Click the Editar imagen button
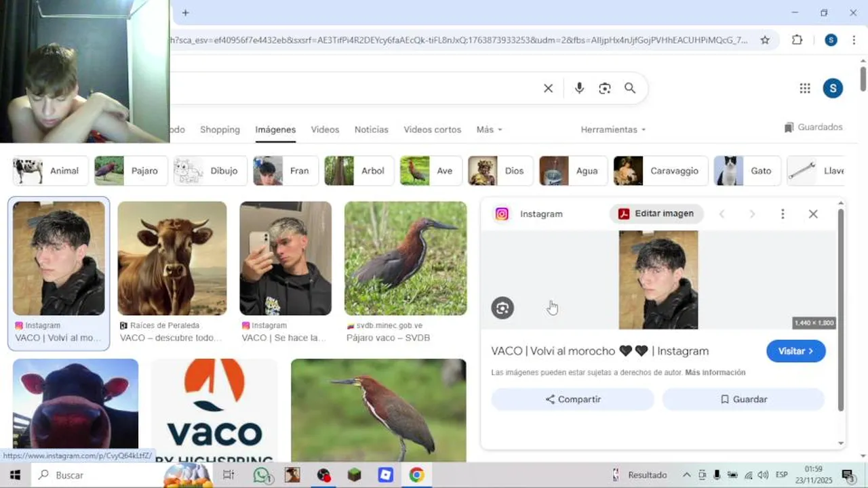868x488 pixels. pyautogui.click(x=656, y=213)
